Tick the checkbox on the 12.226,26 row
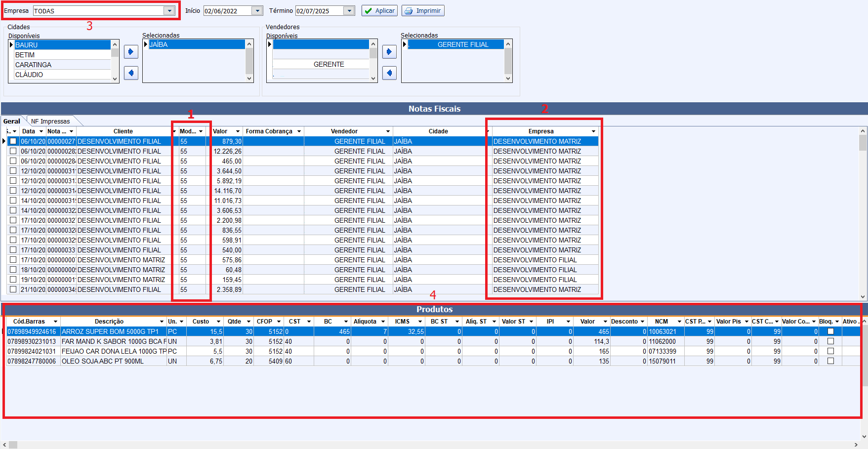 (x=13, y=151)
